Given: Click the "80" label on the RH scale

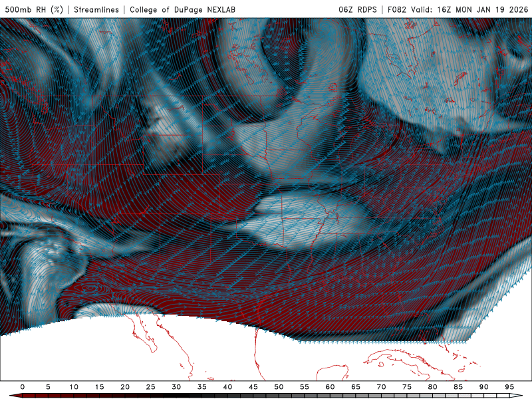Looking at the screenshot, I should pos(432,387).
